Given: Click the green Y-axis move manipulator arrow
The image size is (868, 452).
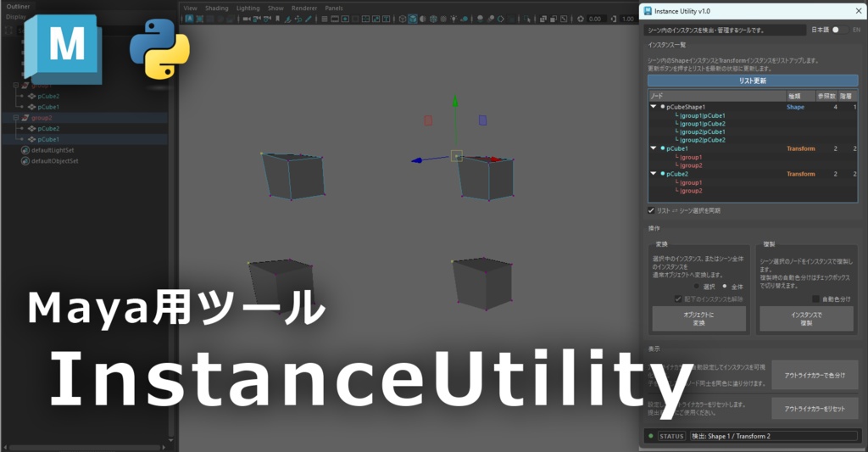Looking at the screenshot, I should click(x=455, y=102).
